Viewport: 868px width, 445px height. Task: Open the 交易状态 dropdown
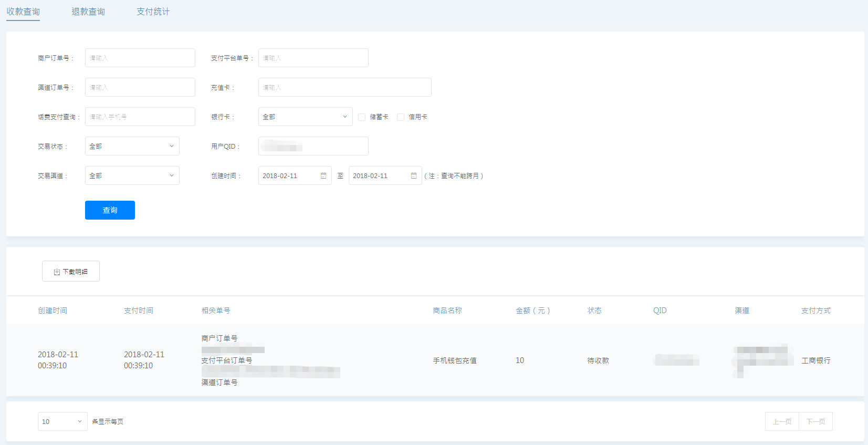(x=132, y=146)
